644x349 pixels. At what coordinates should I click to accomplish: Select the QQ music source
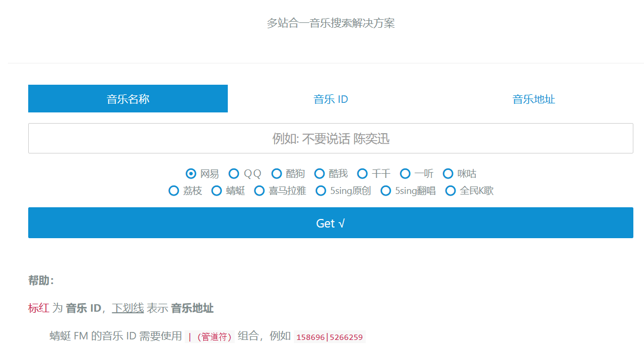pyautogui.click(x=234, y=174)
